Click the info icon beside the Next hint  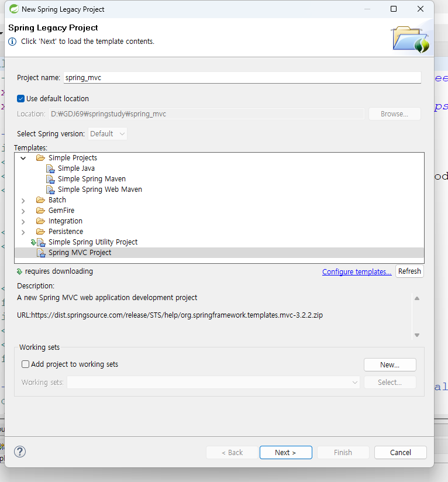click(x=12, y=42)
